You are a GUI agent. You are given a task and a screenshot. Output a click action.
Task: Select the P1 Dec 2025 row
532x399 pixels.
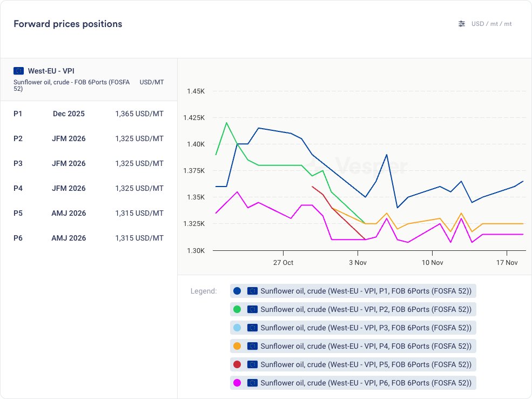[89, 114]
